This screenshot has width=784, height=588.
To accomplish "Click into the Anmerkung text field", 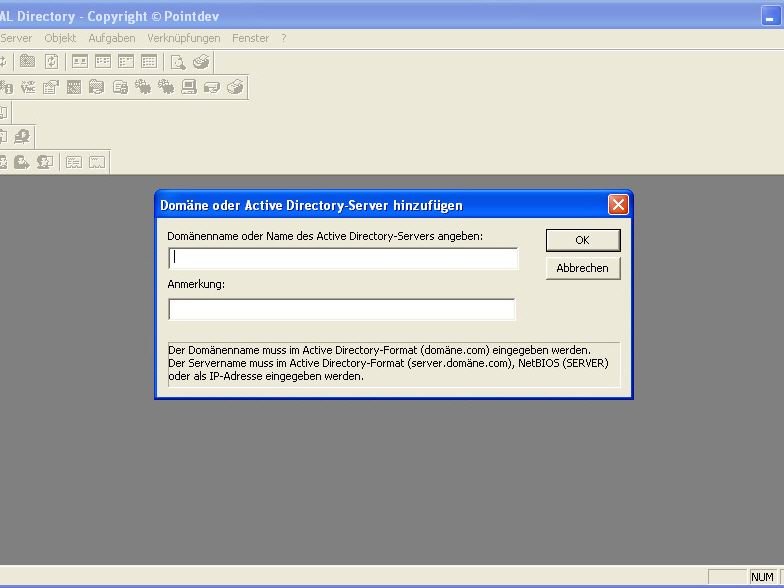I will click(x=342, y=310).
